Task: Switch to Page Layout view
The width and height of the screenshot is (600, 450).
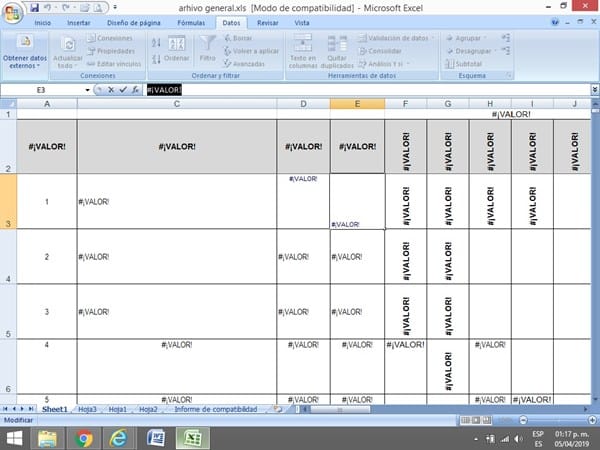Action: point(476,420)
